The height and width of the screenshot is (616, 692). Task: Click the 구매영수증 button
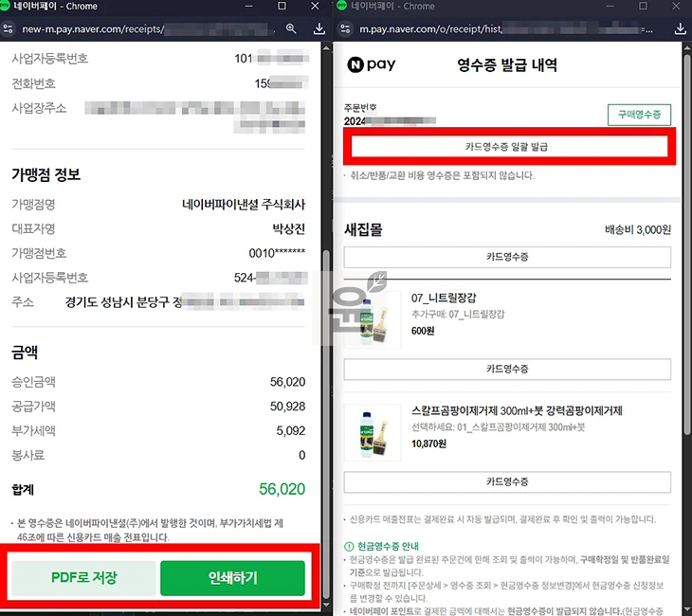point(639,115)
